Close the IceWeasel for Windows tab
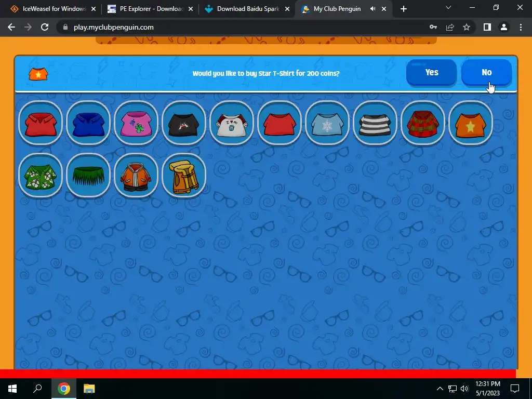 [x=94, y=9]
